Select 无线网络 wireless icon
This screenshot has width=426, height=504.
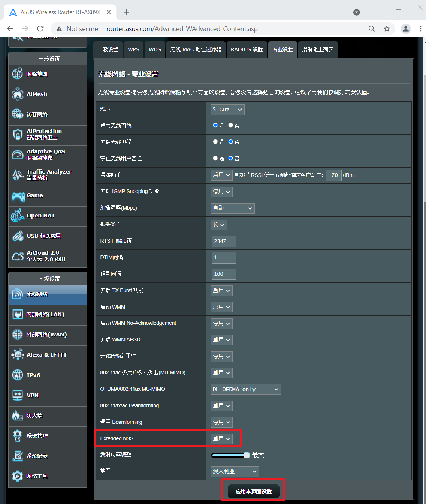[x=17, y=294]
